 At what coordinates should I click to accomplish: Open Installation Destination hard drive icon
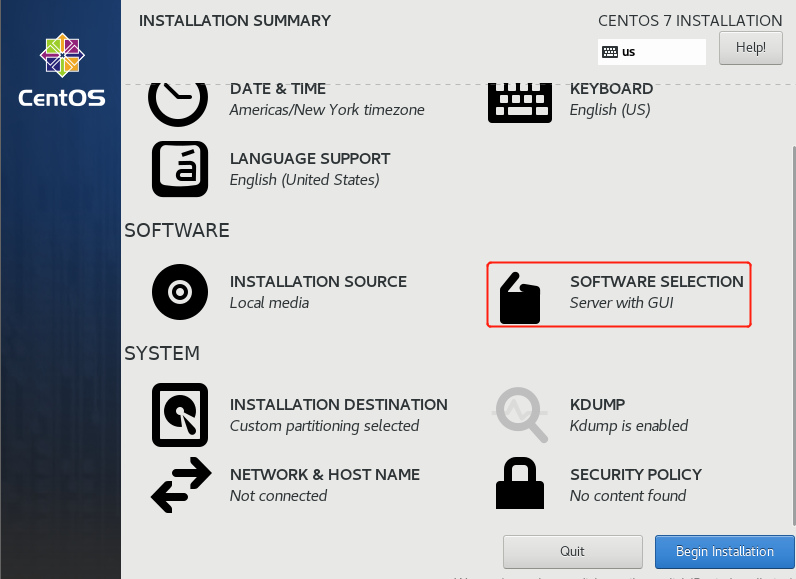tap(180, 415)
